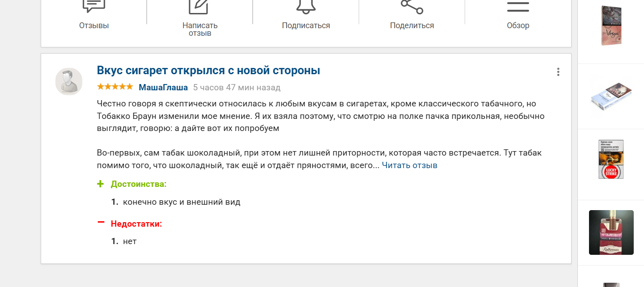Open the Vogue cigarette pack thumbnail
The image size is (644, 287).
pyautogui.click(x=611, y=25)
